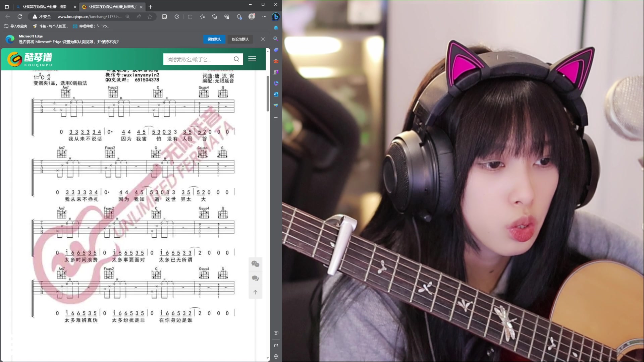The image size is (644, 362).
Task: Select the 让我留在你身边吉他谱_陈奕迅 tab
Action: pos(113,7)
